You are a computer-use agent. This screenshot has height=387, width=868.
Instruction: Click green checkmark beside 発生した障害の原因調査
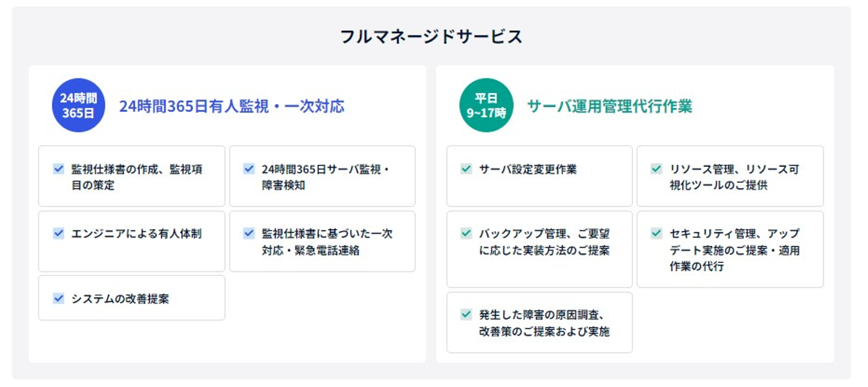coord(466,314)
